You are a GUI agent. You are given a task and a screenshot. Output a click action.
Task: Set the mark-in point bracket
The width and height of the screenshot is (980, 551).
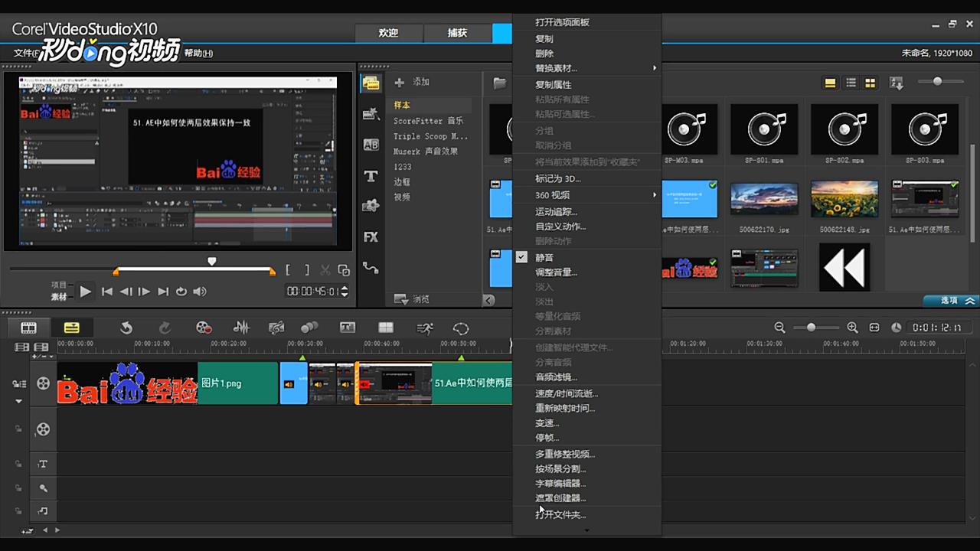click(289, 269)
